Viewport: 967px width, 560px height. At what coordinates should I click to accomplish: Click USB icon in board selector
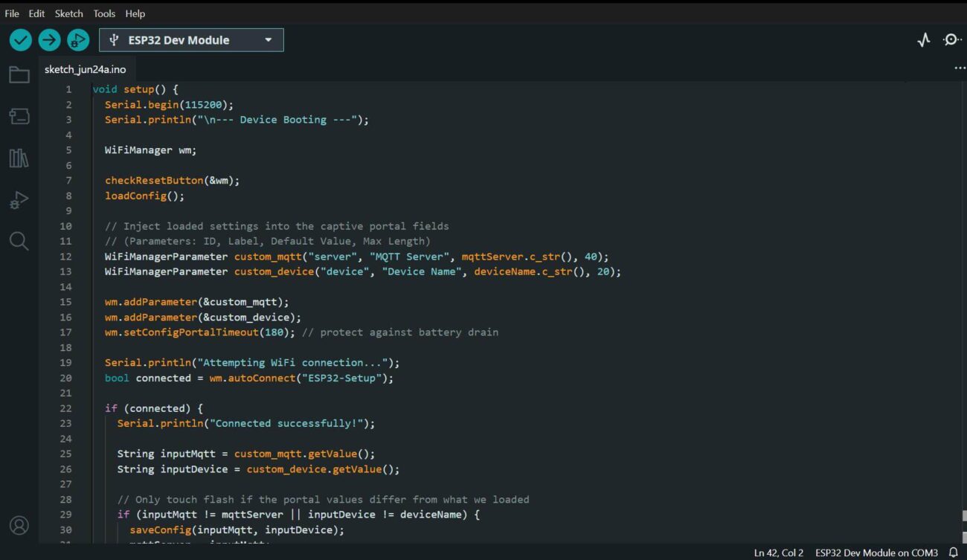(x=114, y=40)
